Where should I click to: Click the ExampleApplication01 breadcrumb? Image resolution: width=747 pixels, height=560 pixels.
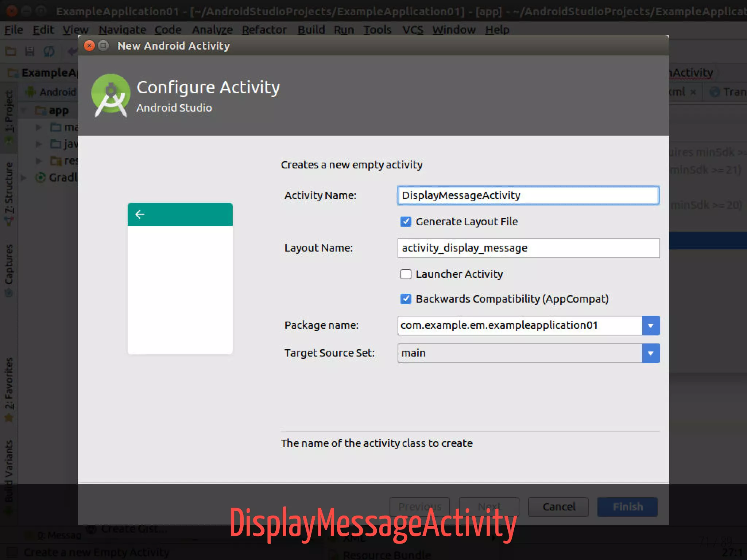pos(42,73)
